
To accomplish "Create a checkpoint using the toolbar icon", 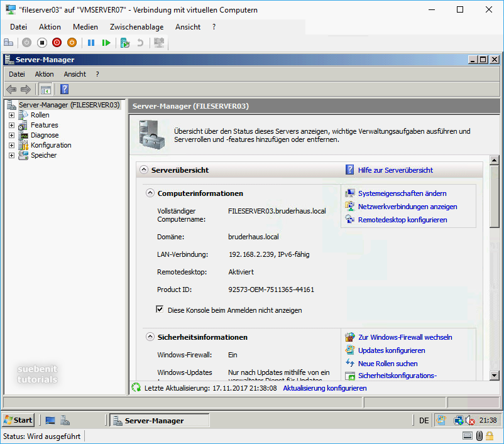I will click(124, 43).
